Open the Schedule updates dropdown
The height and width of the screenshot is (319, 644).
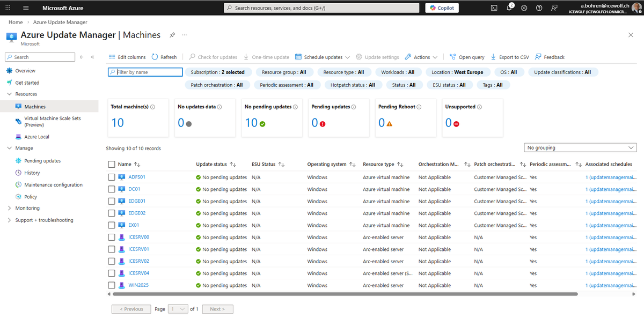click(323, 57)
